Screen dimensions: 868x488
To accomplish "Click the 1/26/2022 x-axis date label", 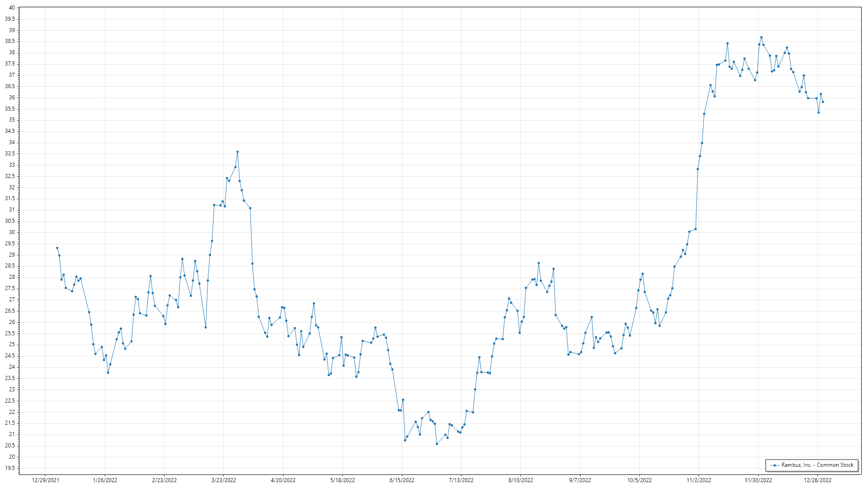I will coord(105,480).
